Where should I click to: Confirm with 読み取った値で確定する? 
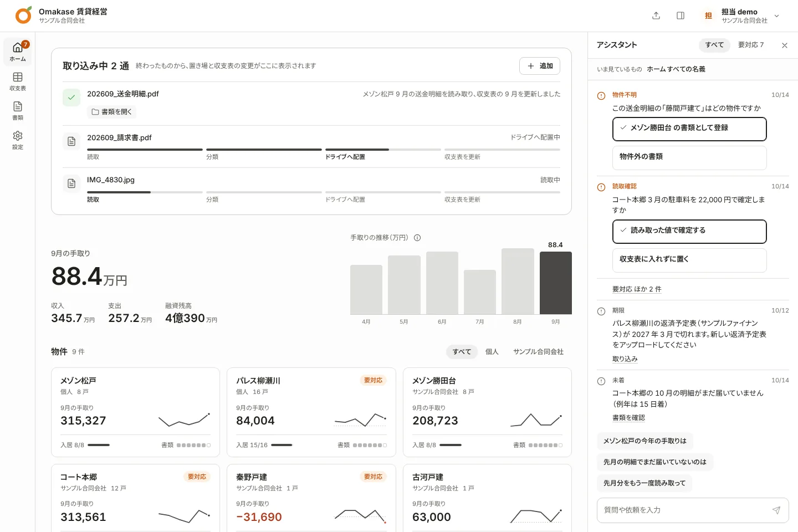pyautogui.click(x=689, y=232)
